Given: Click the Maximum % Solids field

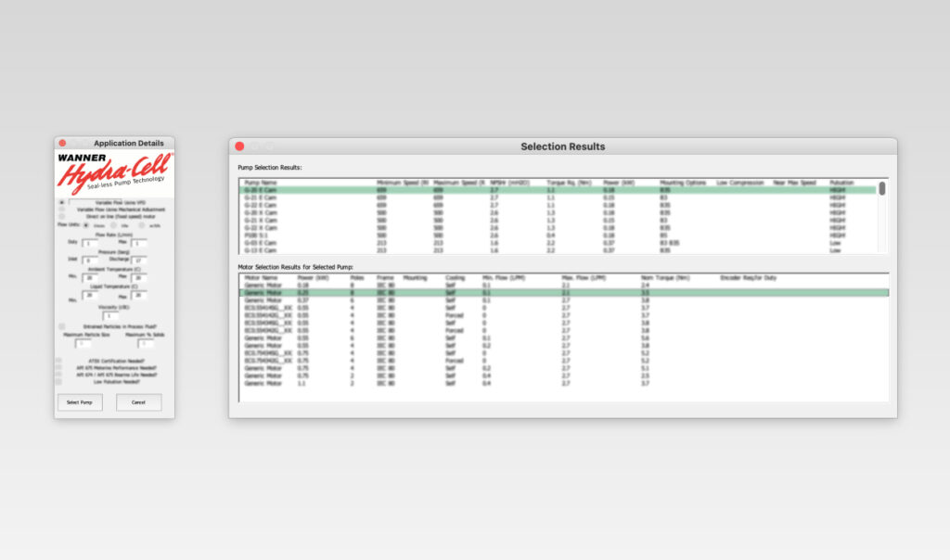Looking at the screenshot, I should click(146, 343).
